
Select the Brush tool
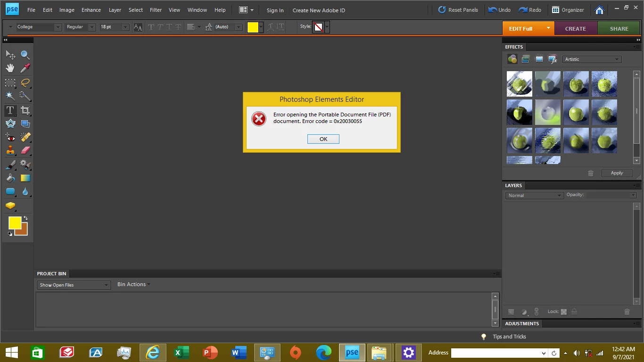(x=10, y=165)
